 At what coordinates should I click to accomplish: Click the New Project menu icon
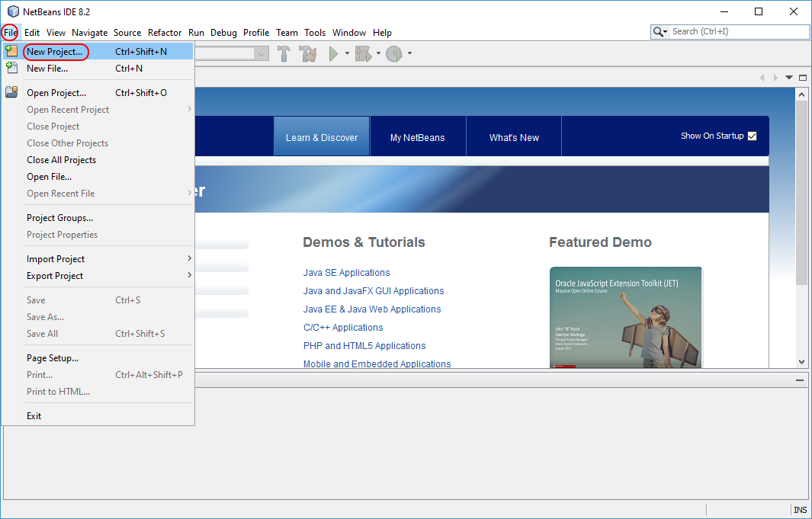(11, 51)
